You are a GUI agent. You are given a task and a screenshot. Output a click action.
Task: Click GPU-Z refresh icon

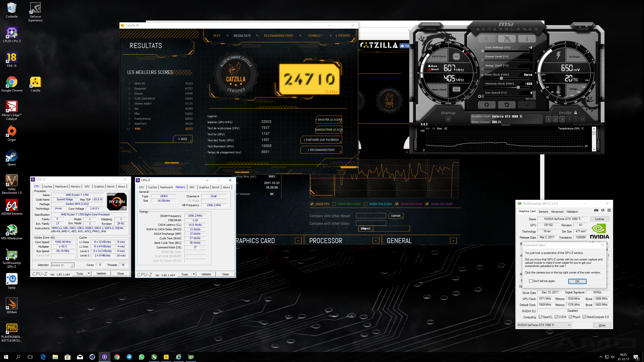(603, 210)
